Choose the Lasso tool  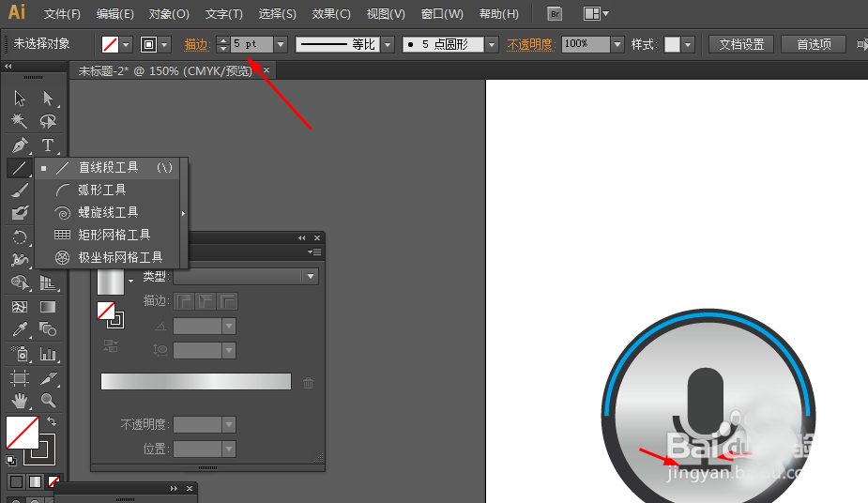48,121
